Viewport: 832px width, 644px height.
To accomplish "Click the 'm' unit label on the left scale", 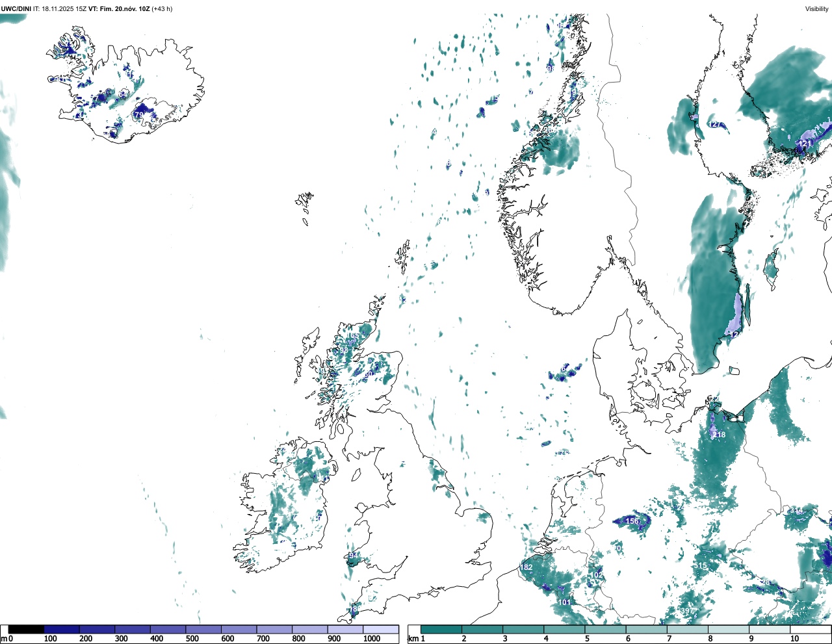I will 3,639.
